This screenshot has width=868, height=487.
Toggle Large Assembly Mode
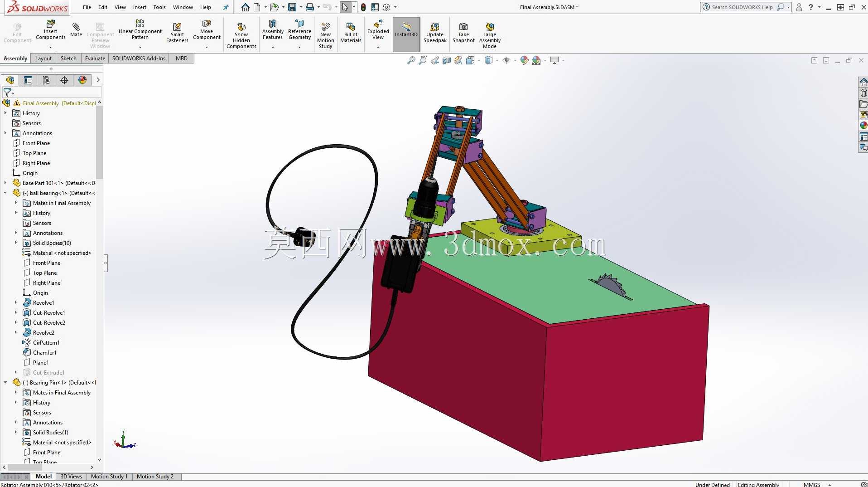(490, 35)
